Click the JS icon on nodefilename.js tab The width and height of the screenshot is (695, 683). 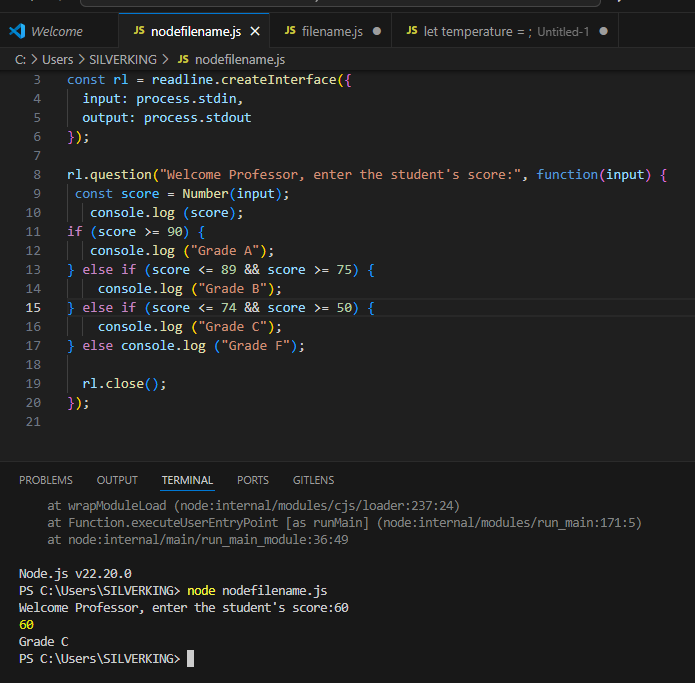[139, 31]
